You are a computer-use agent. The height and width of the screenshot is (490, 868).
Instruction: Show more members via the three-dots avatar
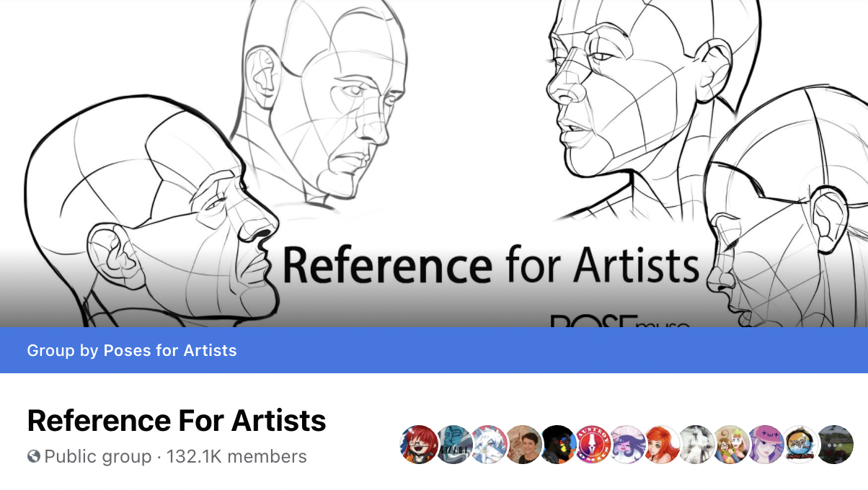(x=835, y=444)
